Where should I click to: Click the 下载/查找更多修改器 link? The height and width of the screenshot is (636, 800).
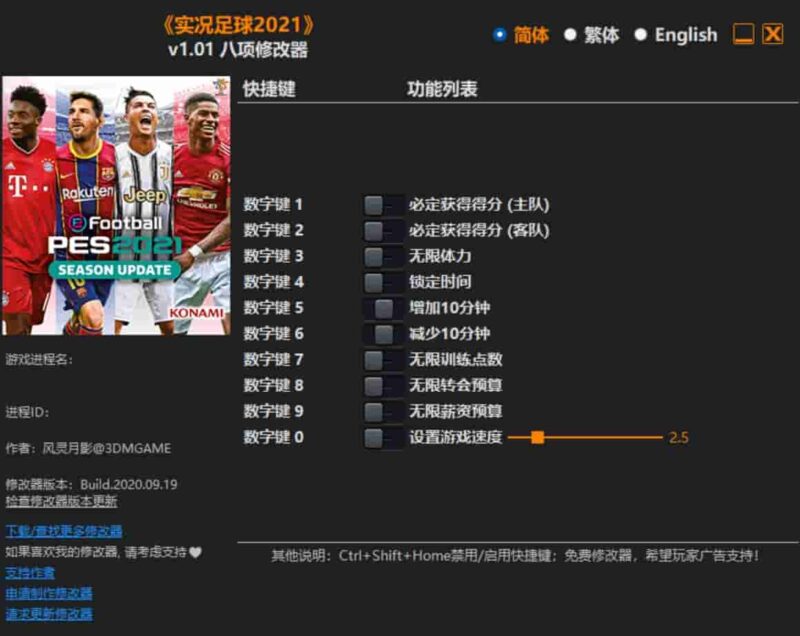(68, 531)
